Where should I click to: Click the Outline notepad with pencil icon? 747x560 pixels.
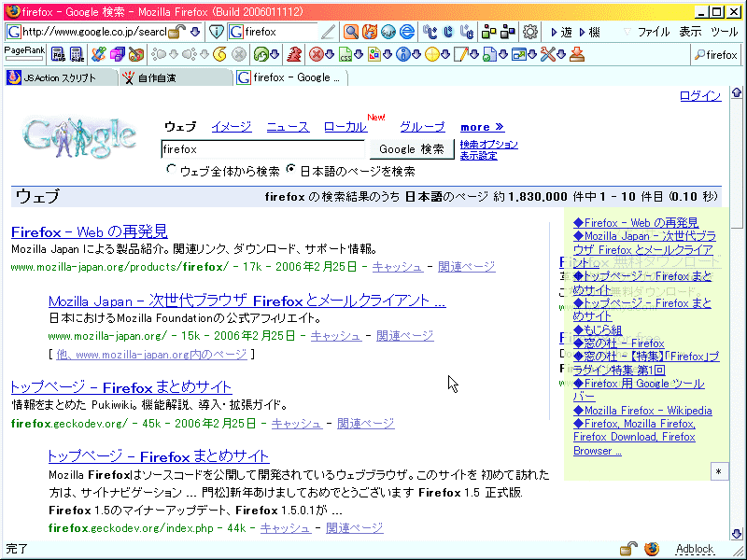tap(460, 55)
